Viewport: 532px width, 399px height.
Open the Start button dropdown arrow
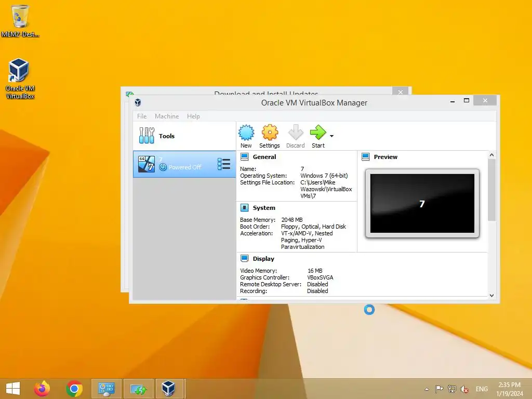click(332, 136)
